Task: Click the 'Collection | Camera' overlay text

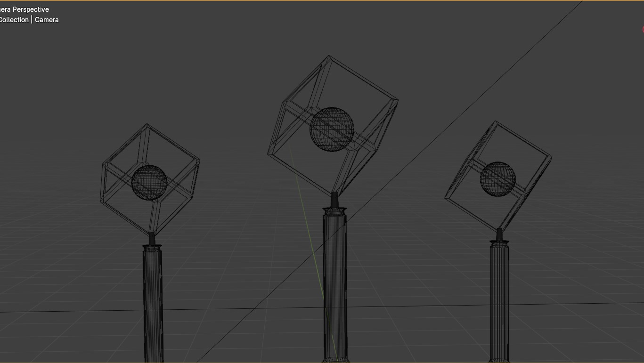Action: coord(29,20)
